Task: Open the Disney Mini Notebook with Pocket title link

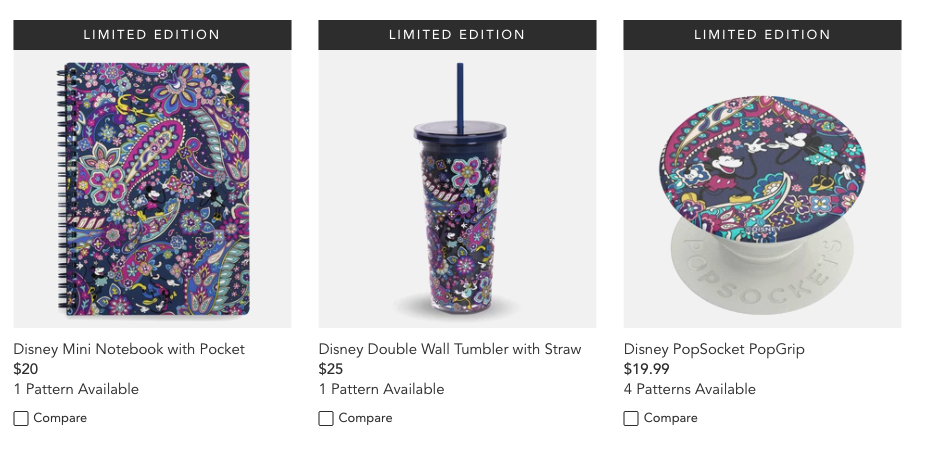Action: point(129,349)
